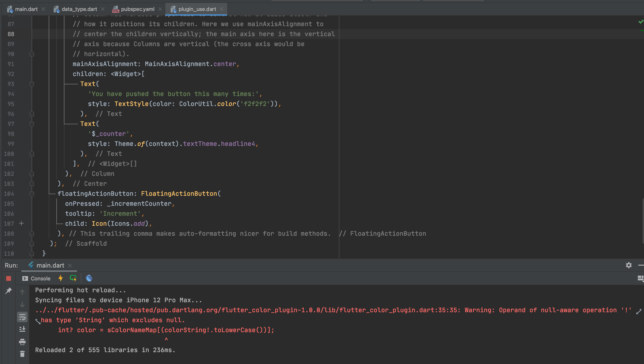
Task: Open Run panel settings gear
Action: [629, 265]
